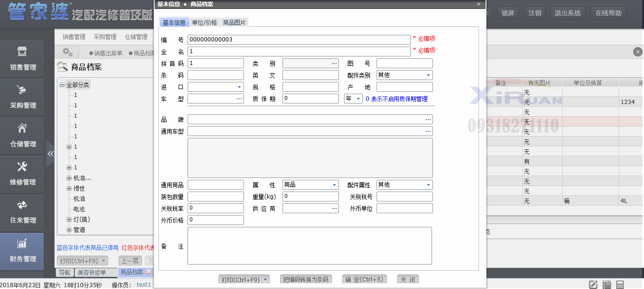644x289 pixels.
Task: Click the 把编码转换为条码 button
Action: (x=306, y=280)
